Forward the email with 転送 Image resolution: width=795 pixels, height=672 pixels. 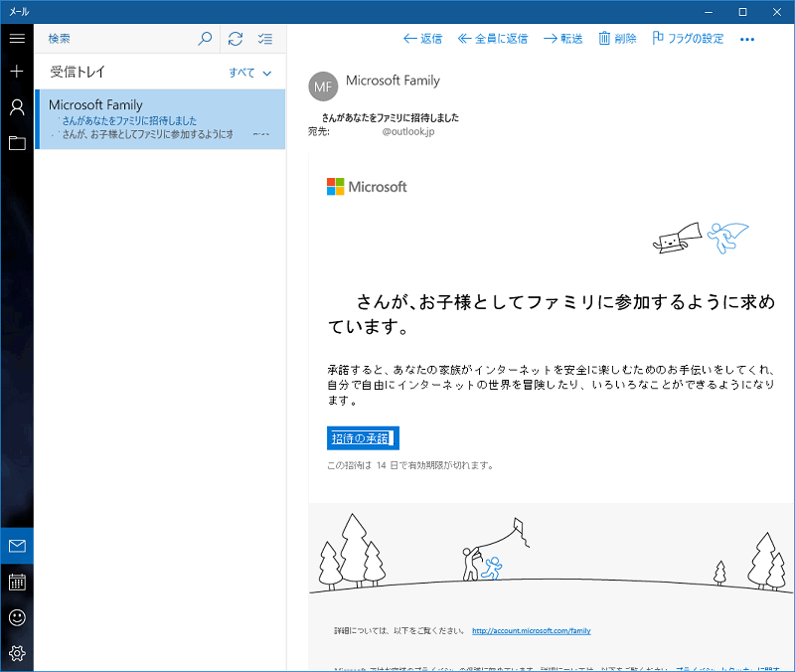click(x=562, y=39)
